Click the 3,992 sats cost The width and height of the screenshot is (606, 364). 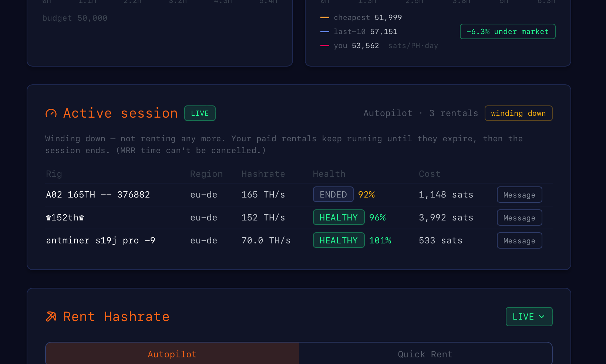click(x=446, y=218)
